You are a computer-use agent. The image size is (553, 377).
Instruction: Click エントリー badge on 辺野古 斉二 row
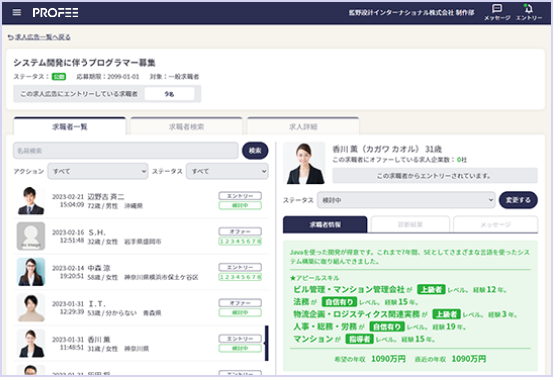coord(240,196)
